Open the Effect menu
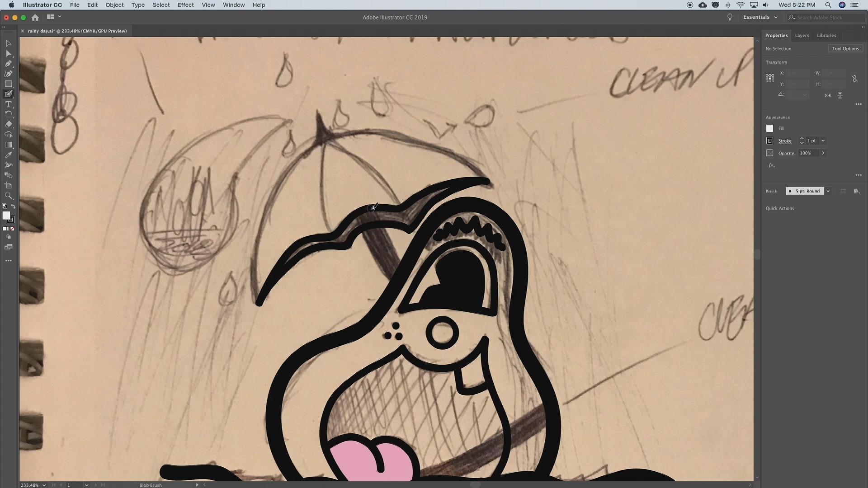This screenshot has height=488, width=868. pos(185,5)
